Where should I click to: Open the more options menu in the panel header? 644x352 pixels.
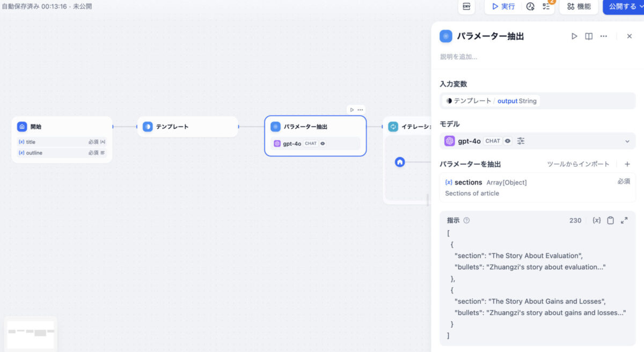pyautogui.click(x=603, y=36)
